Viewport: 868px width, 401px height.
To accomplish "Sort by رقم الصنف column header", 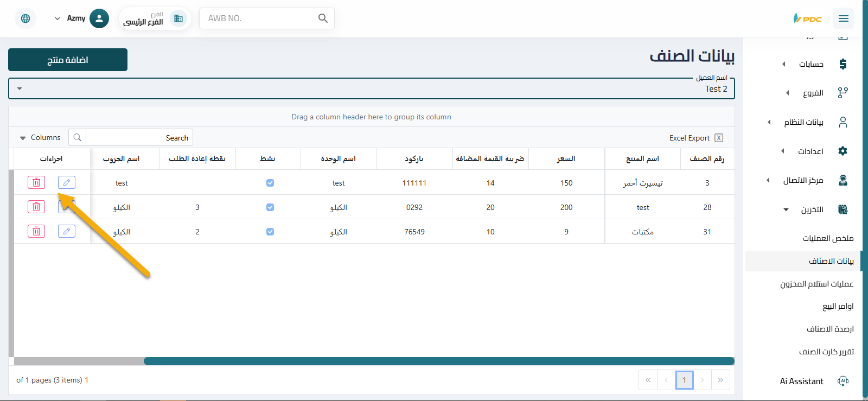I will click(x=707, y=159).
